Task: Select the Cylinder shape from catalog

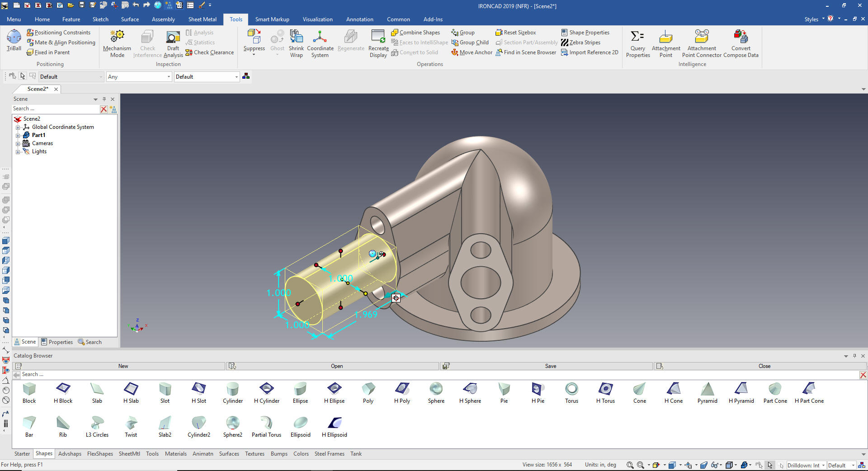Action: pos(233,393)
